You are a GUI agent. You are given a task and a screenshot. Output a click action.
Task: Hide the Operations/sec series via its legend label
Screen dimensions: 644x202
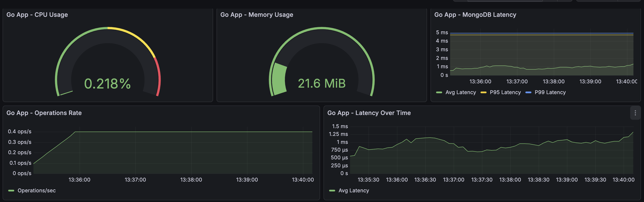pyautogui.click(x=36, y=191)
